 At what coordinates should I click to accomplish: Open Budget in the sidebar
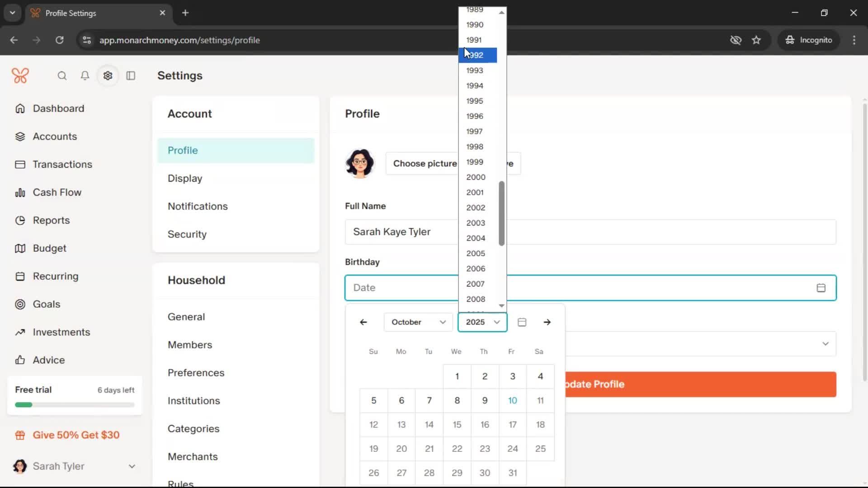click(49, 248)
